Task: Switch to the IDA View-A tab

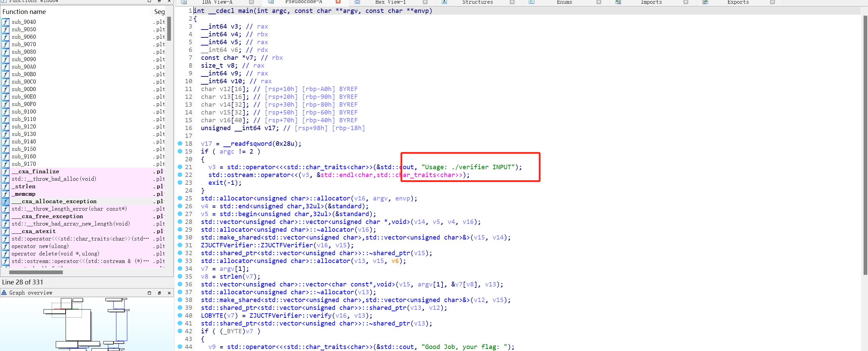Action: [x=217, y=2]
